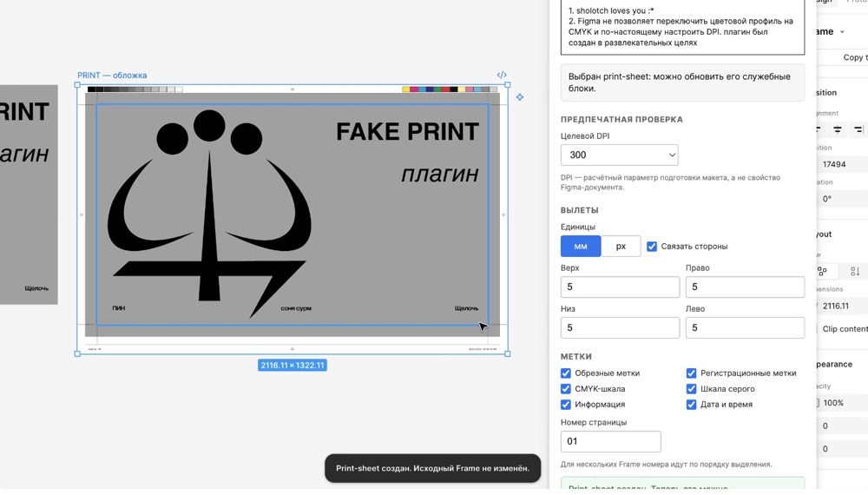The height and width of the screenshot is (495, 868).
Task: Align horizontal centers in Alignment row
Action: [x=838, y=129]
